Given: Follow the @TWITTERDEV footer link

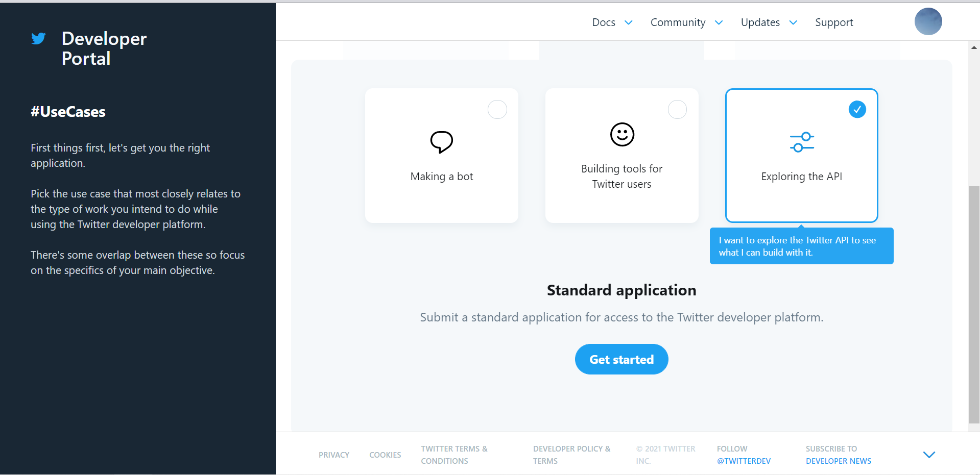Looking at the screenshot, I should [744, 460].
